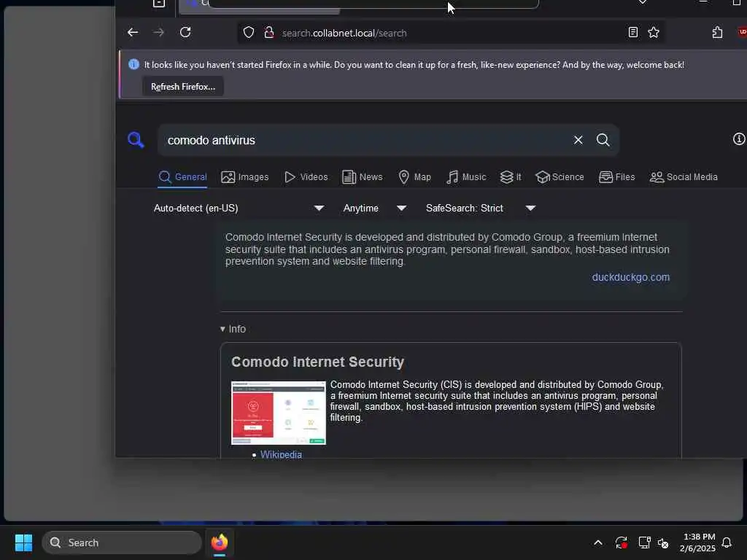This screenshot has height=560, width=747.
Task: Select the General search tab
Action: [182, 177]
